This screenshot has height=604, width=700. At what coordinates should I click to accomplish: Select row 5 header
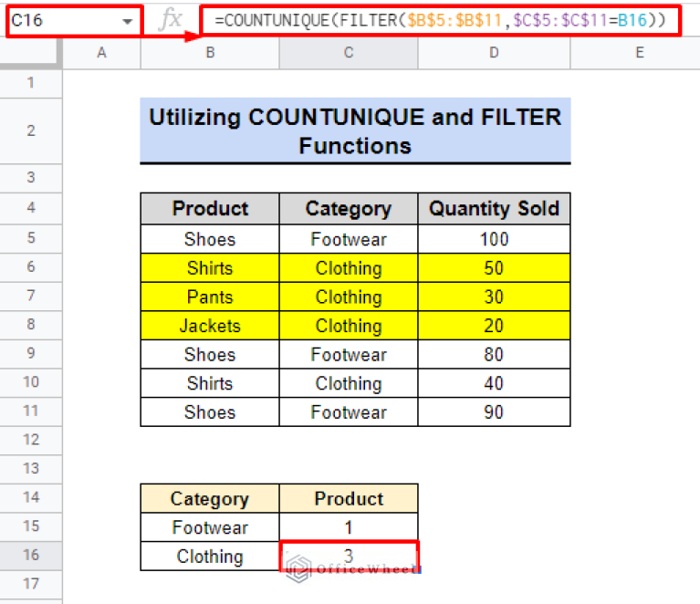click(x=30, y=239)
